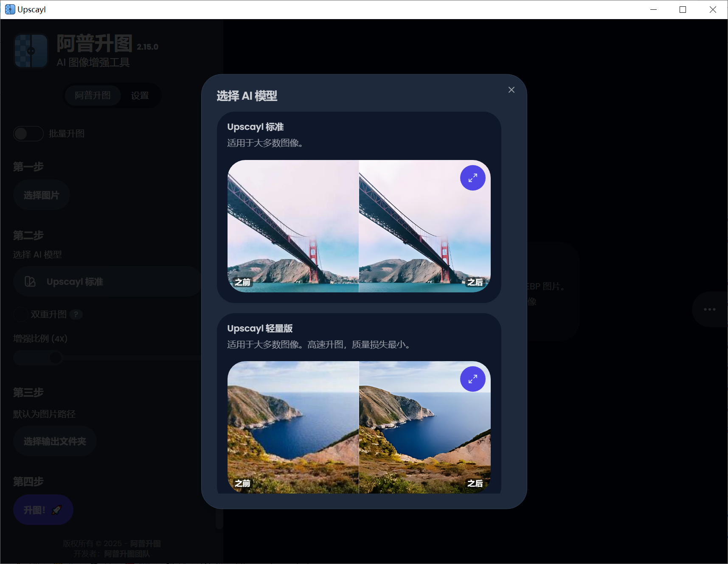
Task: Select the Upscayl 轻量版 model title
Action: click(260, 328)
